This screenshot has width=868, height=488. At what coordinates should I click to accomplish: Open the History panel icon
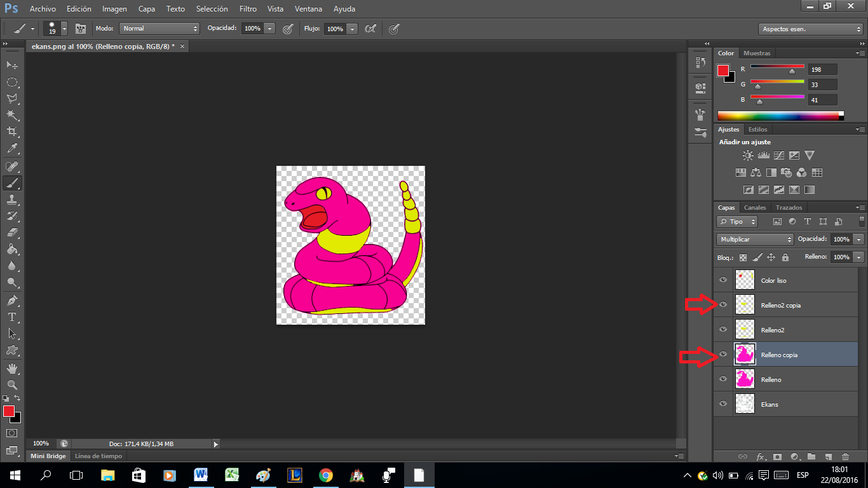click(x=700, y=62)
